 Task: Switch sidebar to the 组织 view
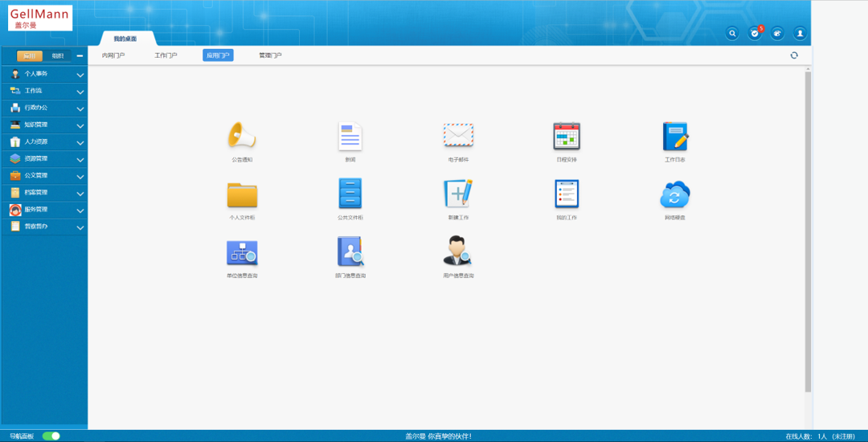click(57, 55)
